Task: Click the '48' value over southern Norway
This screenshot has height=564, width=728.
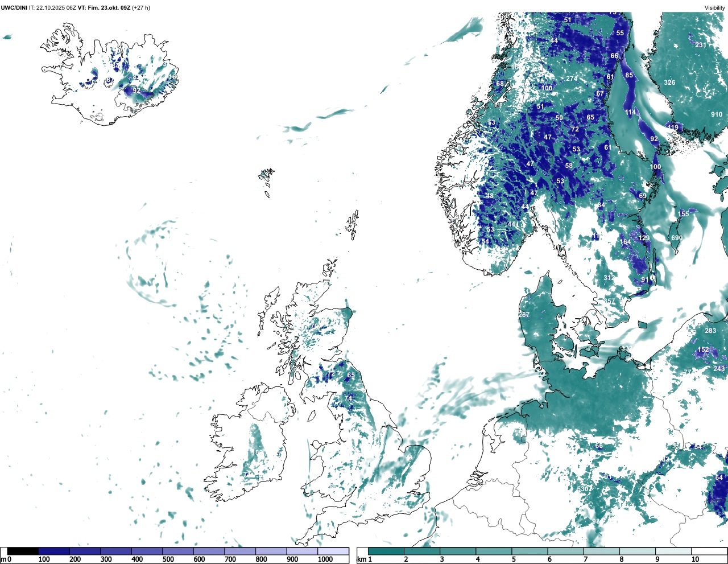Action: 490,196
